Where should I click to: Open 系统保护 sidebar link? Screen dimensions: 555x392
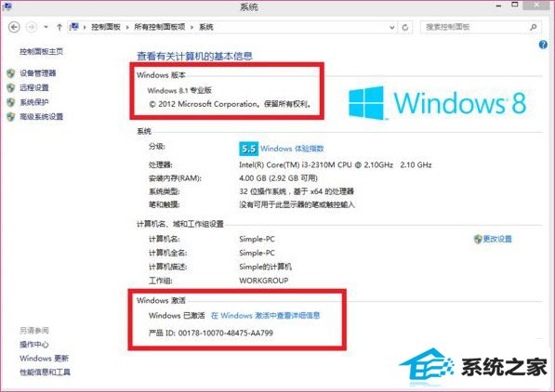[34, 102]
